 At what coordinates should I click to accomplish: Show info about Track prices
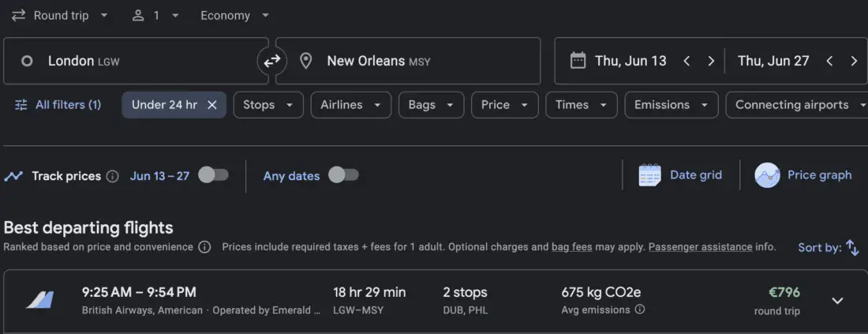click(x=112, y=176)
